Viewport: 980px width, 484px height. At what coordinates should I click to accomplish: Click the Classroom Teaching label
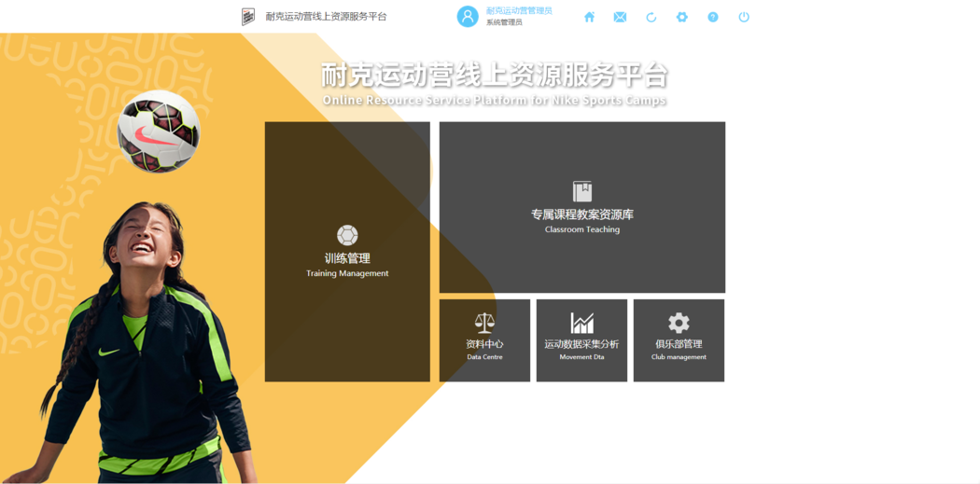(x=581, y=229)
